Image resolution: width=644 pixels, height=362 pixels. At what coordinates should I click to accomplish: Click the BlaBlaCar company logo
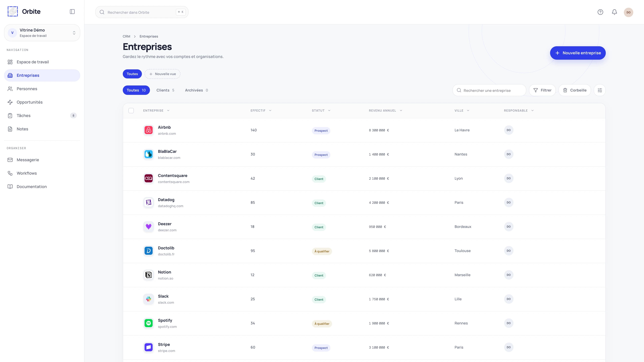pos(148,154)
